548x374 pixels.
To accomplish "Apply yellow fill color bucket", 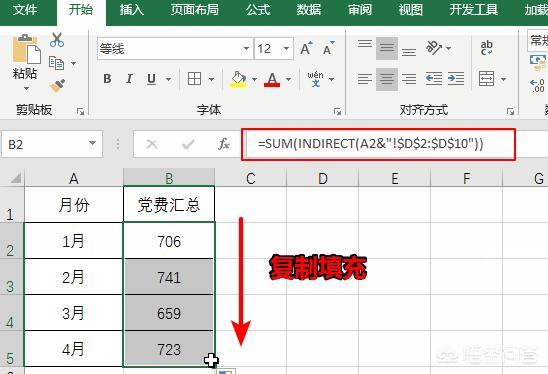I will (238, 79).
